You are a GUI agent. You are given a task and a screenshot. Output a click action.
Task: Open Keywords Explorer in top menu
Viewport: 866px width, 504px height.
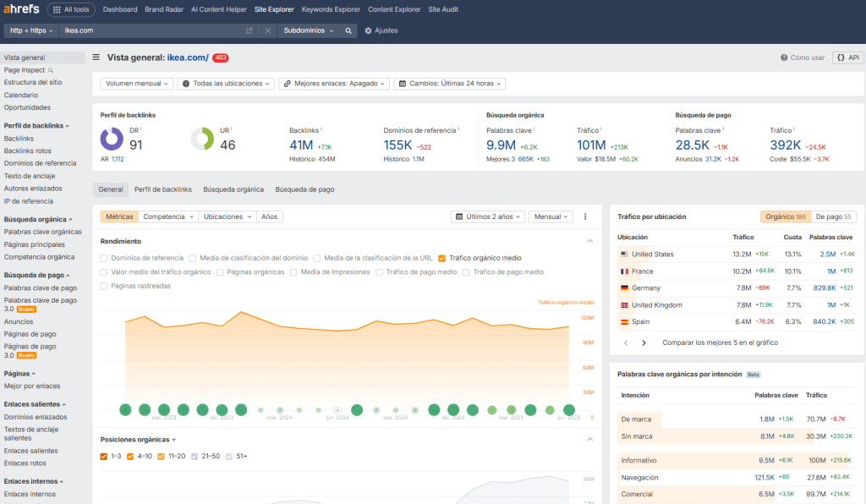pos(331,9)
